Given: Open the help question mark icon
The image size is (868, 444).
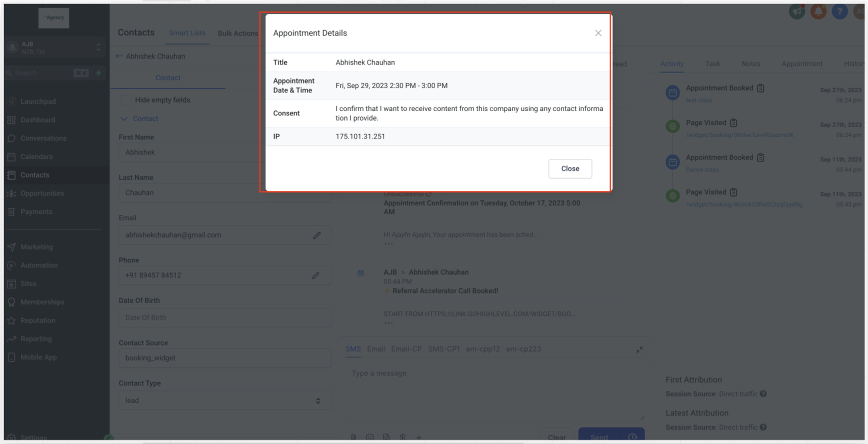Looking at the screenshot, I should pyautogui.click(x=839, y=11).
